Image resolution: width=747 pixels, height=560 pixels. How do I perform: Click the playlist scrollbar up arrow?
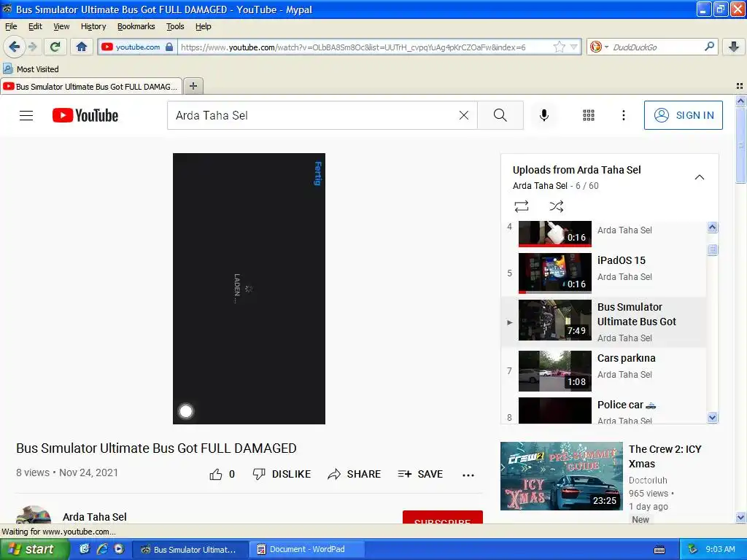(x=712, y=227)
